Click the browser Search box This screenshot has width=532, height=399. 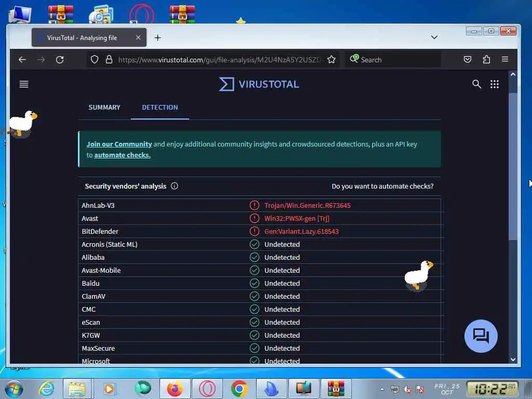click(x=394, y=60)
